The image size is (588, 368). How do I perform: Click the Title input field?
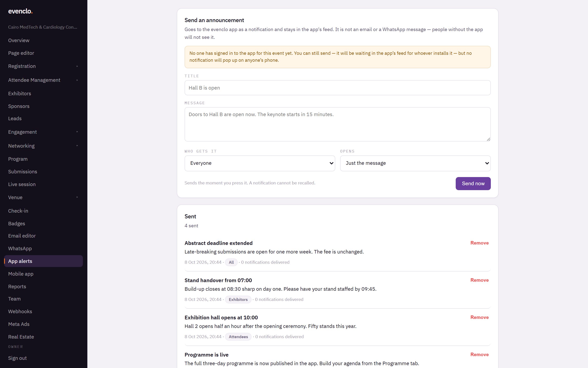coord(337,88)
